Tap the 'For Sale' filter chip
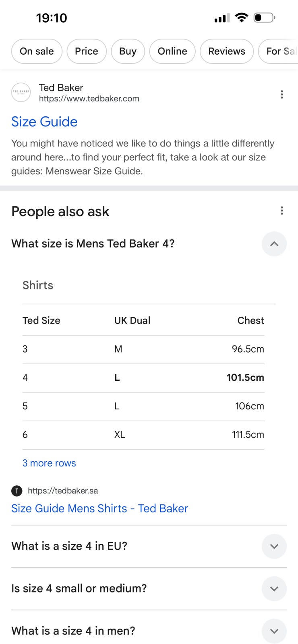The width and height of the screenshot is (298, 644). point(281,51)
